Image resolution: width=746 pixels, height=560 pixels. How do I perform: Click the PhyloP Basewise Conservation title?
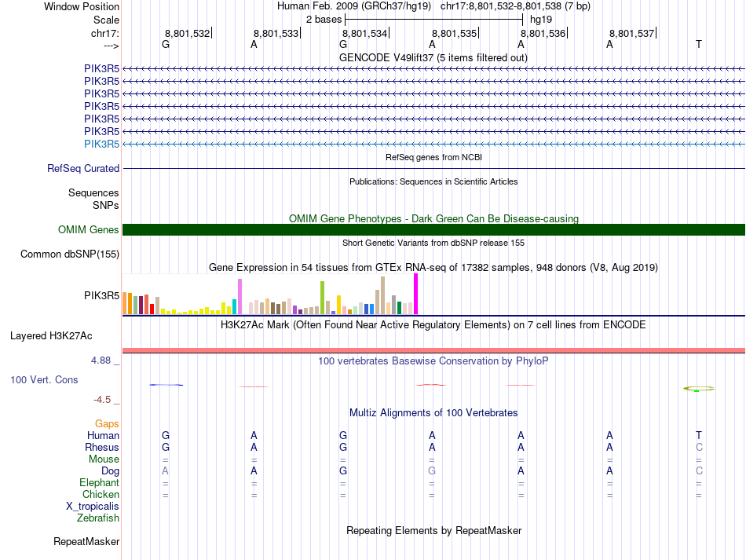click(433, 361)
